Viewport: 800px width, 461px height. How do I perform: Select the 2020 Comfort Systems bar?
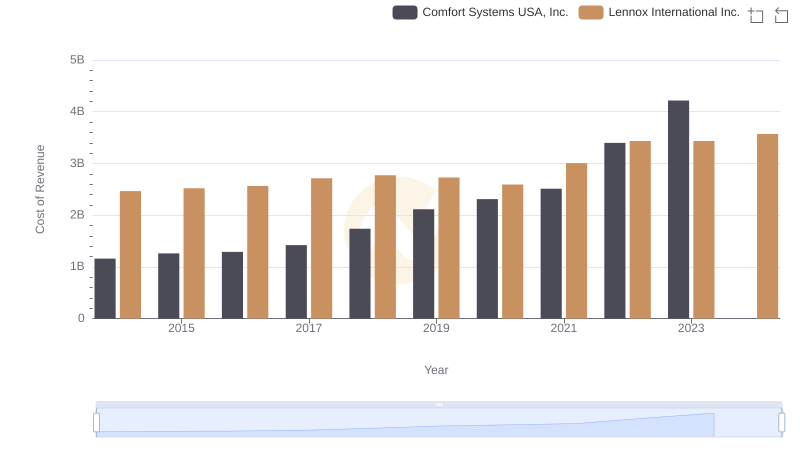487,259
